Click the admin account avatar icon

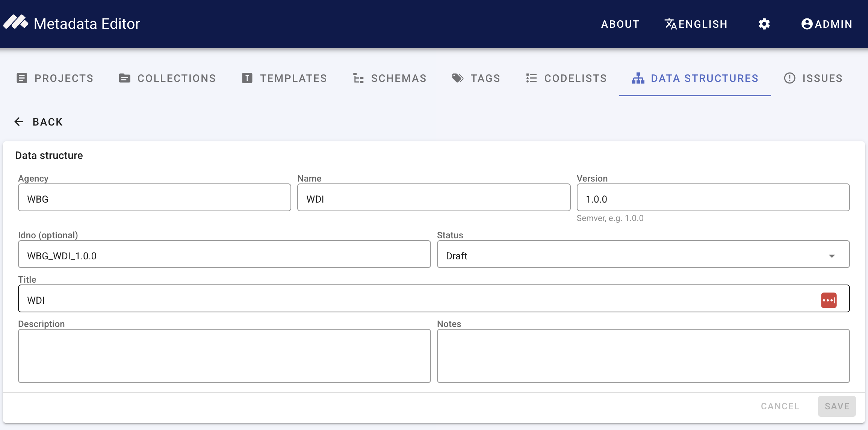[807, 24]
